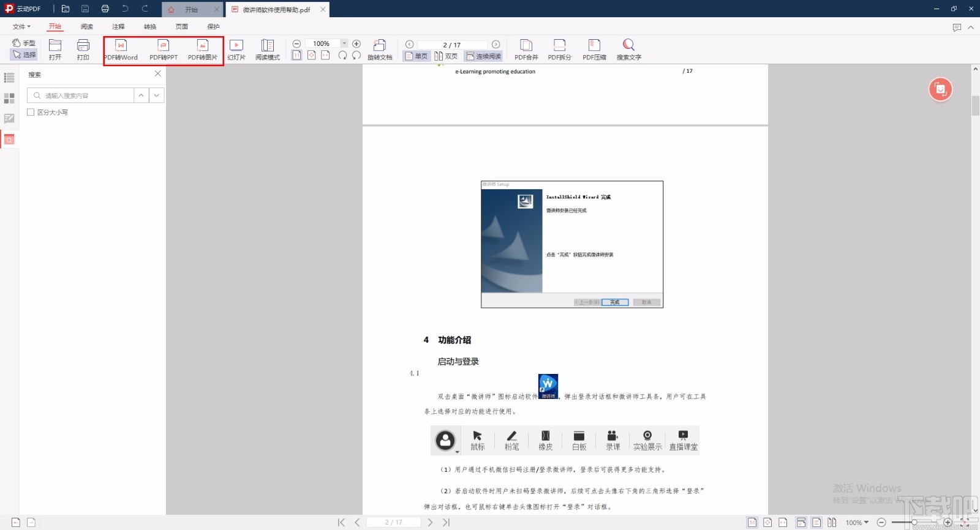Select the 阅读 ribbon tab
The width and height of the screenshot is (980, 530).
tap(87, 27)
